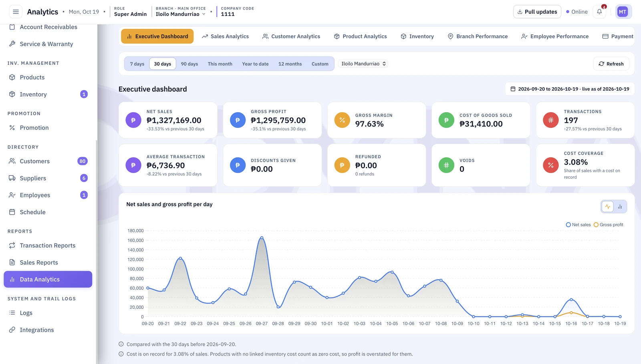Open the Executive Dashboard tab
The width and height of the screenshot is (641, 364).
[157, 36]
